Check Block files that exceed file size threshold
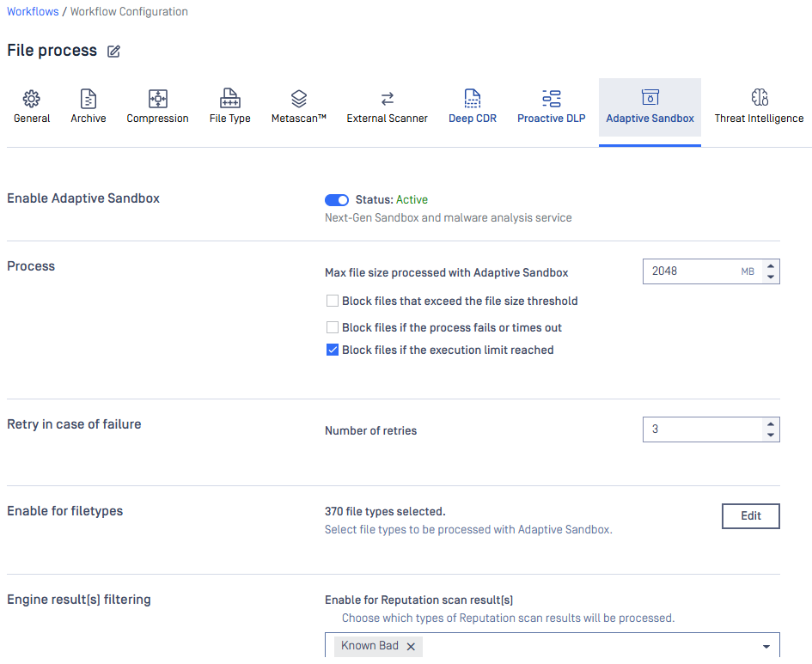 click(x=333, y=302)
